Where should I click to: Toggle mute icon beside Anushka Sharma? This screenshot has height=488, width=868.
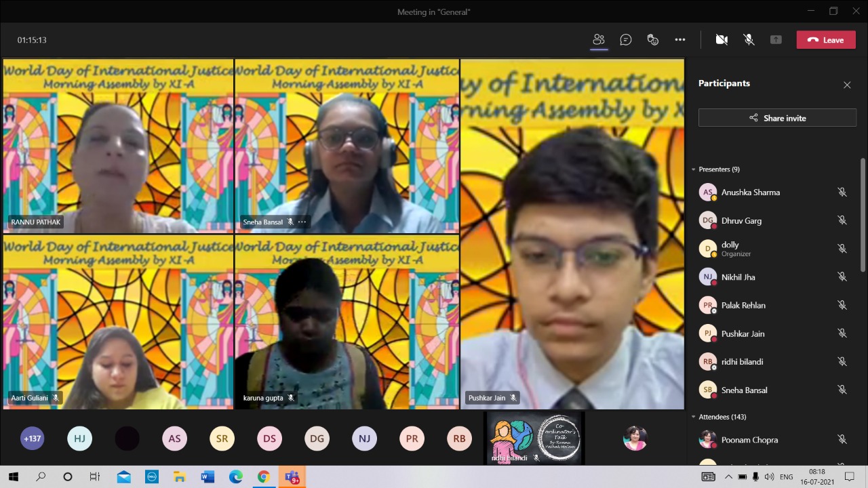(842, 192)
